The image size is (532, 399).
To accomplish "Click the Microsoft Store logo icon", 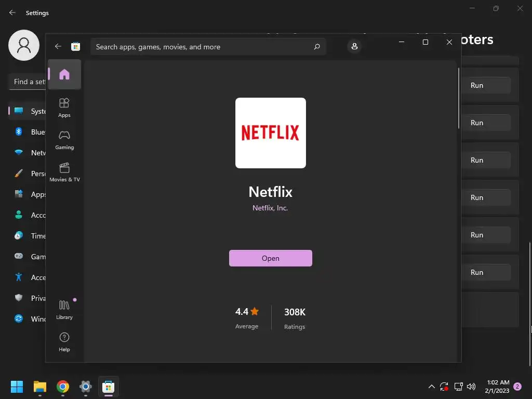I will point(76,46).
